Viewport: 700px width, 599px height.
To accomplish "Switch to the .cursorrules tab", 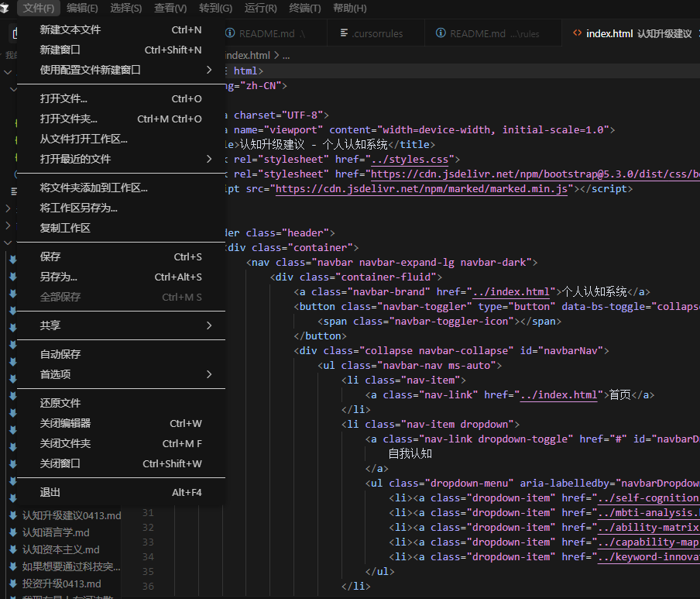I will pos(376,33).
